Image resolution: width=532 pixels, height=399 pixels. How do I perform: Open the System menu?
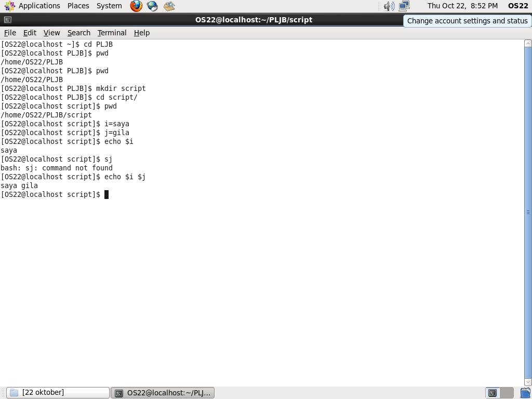109,6
